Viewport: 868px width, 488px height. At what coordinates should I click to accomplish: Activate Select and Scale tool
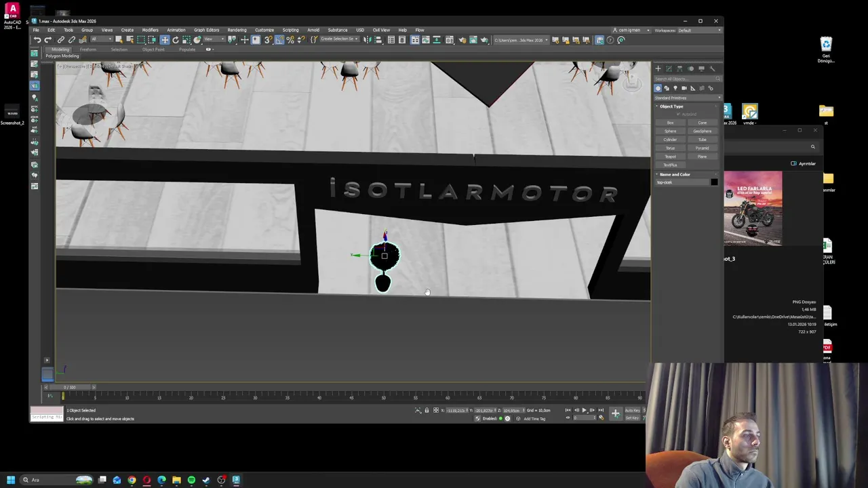coord(186,39)
